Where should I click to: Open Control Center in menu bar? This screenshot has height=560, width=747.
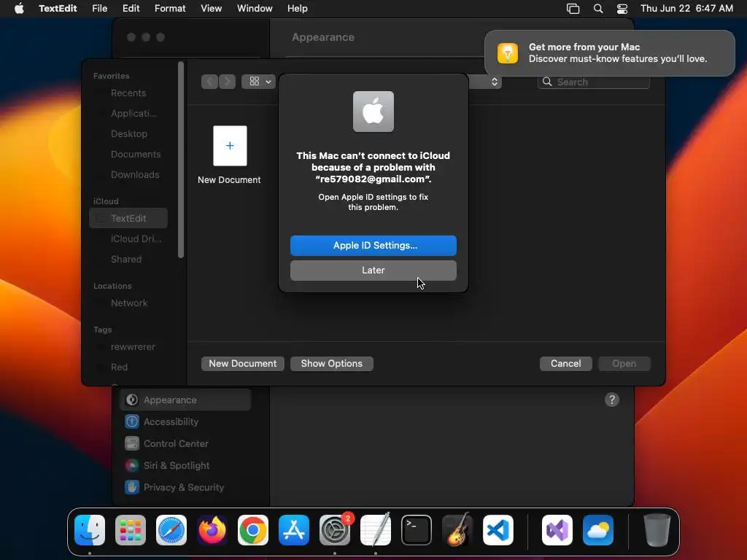pyautogui.click(x=622, y=8)
